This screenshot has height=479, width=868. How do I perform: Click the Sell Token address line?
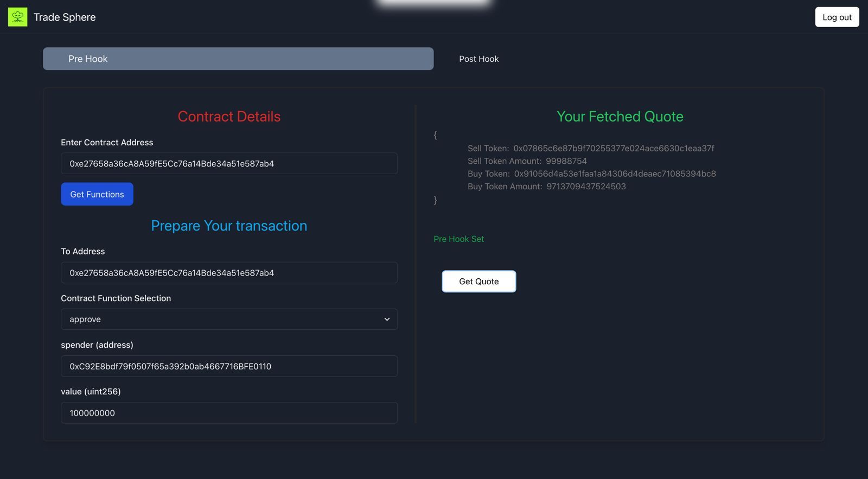coord(591,148)
